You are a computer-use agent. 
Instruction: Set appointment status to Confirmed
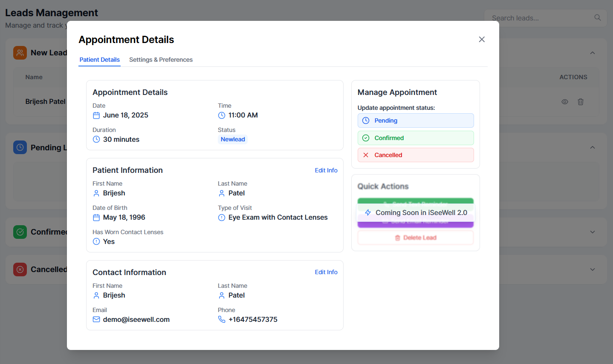pos(415,138)
